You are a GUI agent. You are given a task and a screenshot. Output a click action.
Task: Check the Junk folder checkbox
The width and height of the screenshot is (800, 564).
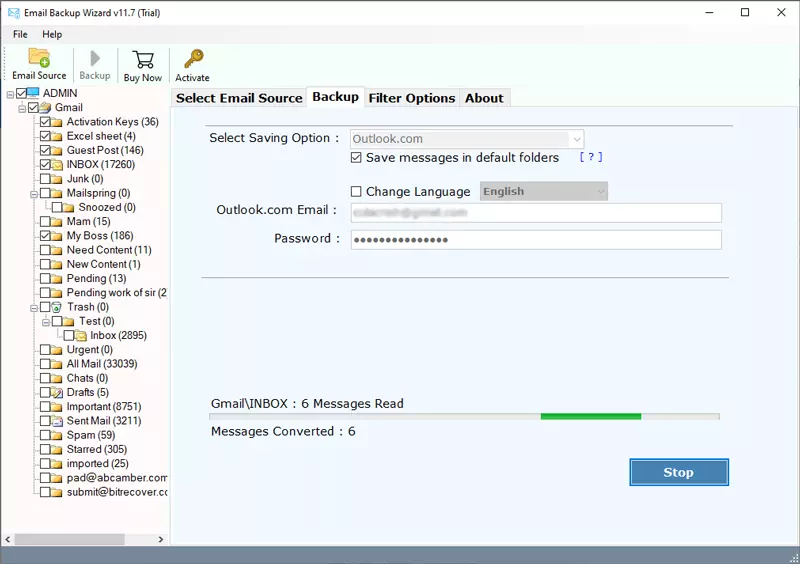click(x=45, y=179)
